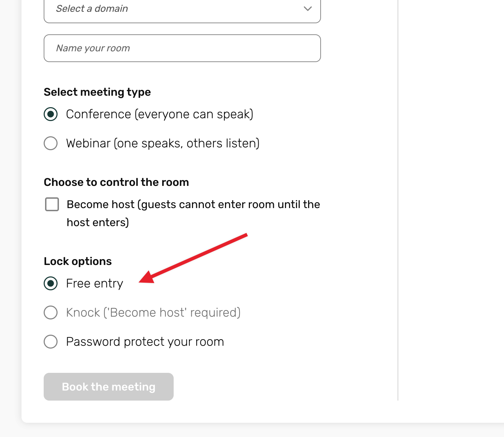504x437 pixels.
Task: Enable the 'Become host' checkbox
Action: (52, 204)
